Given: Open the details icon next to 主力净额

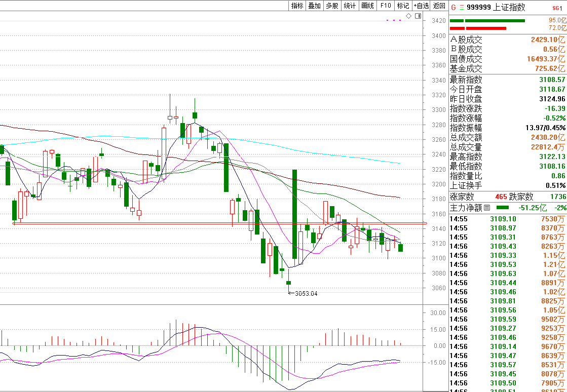Looking at the screenshot, I should pyautogui.click(x=487, y=208).
